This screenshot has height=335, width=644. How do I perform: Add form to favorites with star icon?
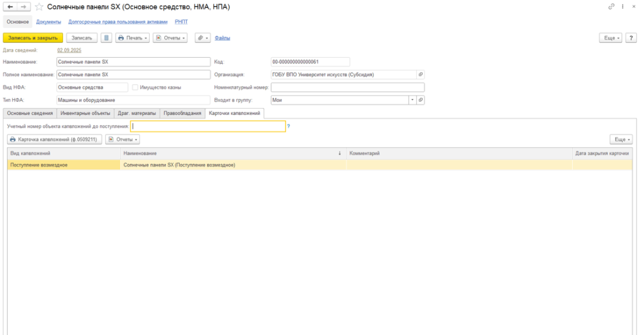point(39,7)
